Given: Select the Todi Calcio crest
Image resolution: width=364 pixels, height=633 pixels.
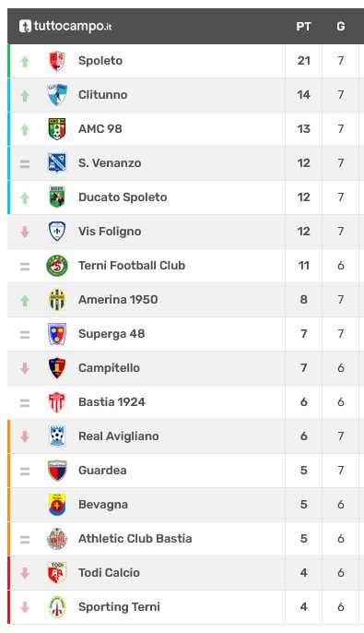Looking at the screenshot, I should coord(57,573).
